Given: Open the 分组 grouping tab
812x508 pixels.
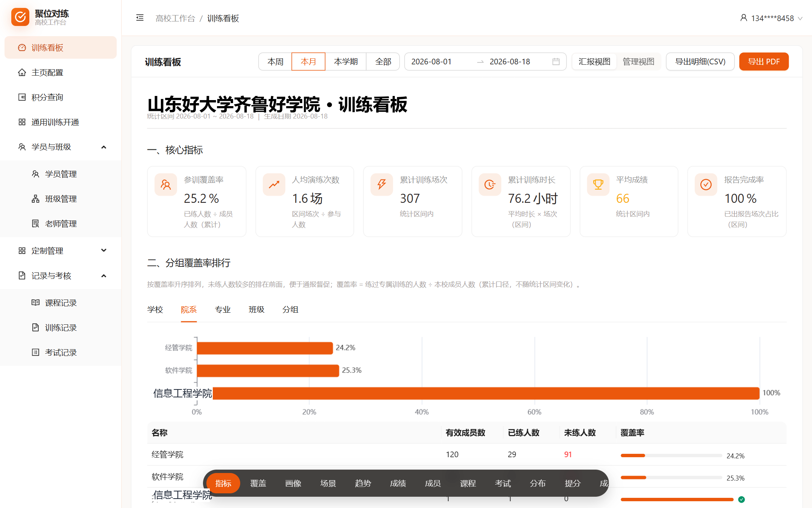Looking at the screenshot, I should click(x=290, y=309).
